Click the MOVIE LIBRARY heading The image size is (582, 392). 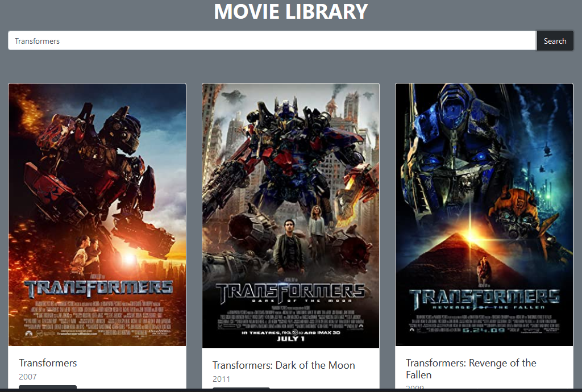pyautogui.click(x=290, y=11)
